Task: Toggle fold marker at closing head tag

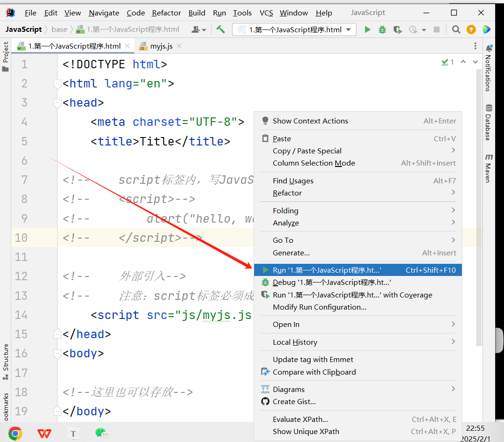Action: click(x=57, y=334)
